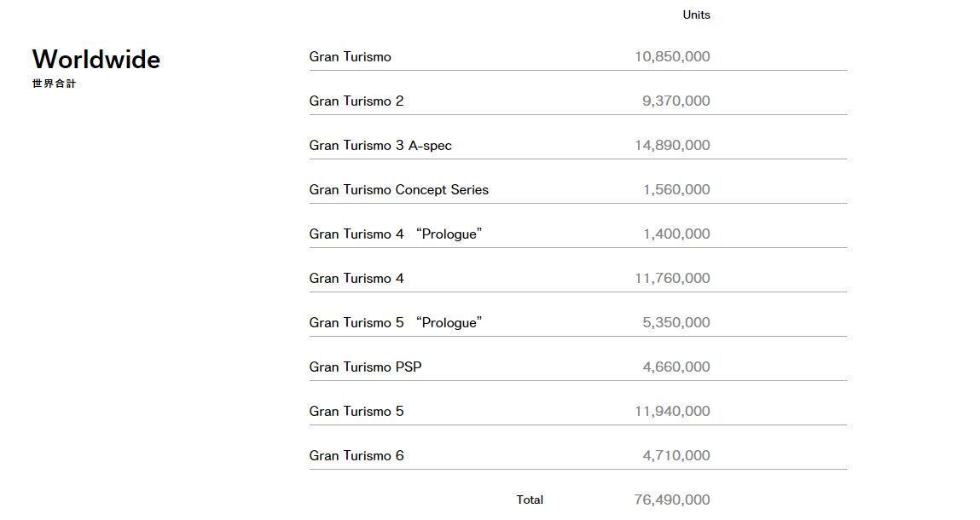Select the 76,490,000 total units value
The image size is (980, 520).
tap(672, 500)
